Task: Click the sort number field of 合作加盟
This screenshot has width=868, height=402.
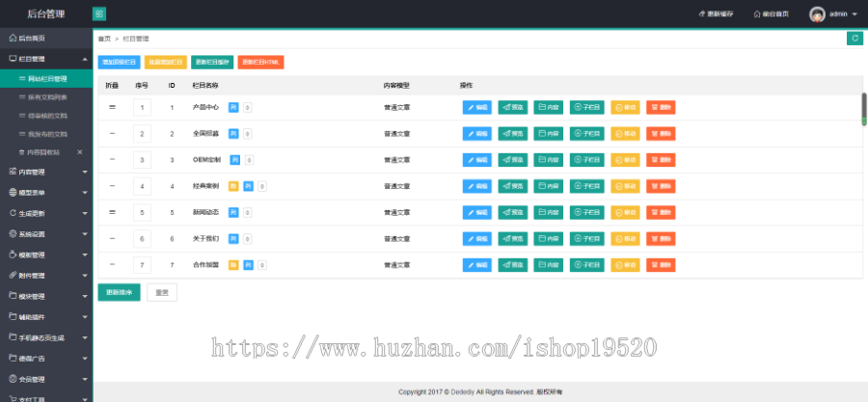Action: (x=143, y=265)
